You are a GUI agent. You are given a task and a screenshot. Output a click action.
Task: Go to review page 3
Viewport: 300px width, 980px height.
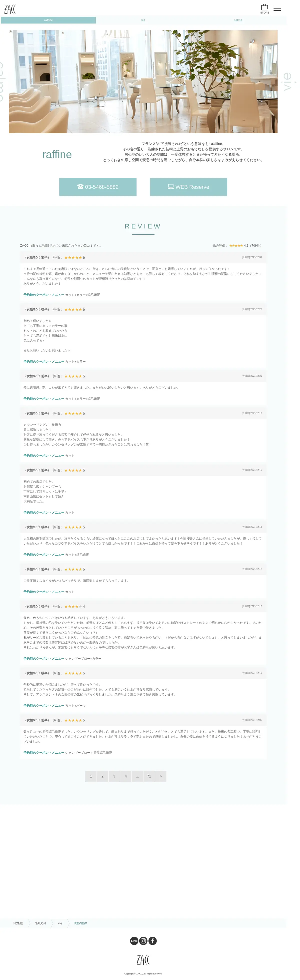114,776
